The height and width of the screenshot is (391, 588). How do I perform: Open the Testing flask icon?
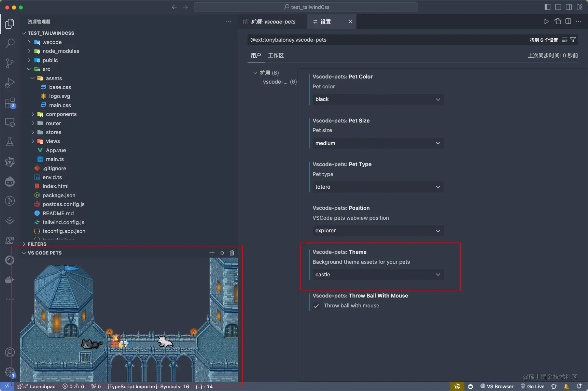tap(10, 142)
